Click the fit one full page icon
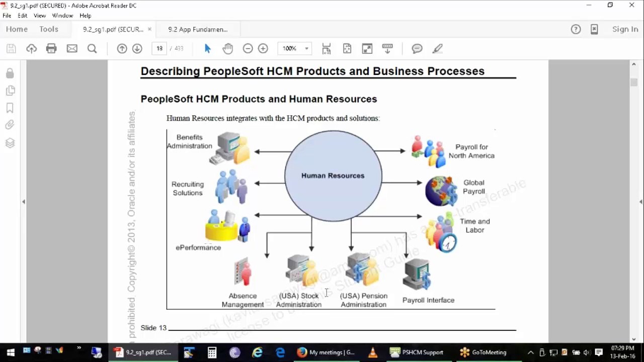644x362 pixels. tap(347, 49)
